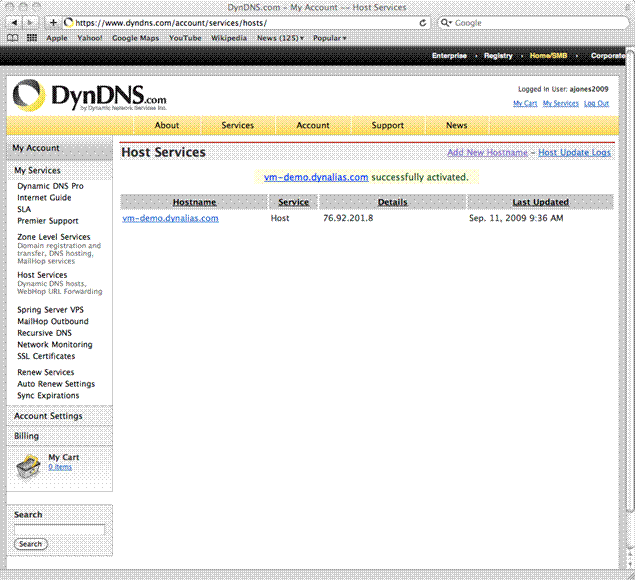The height and width of the screenshot is (580, 635).
Task: Show Top Sites grid icon
Action: (32, 38)
